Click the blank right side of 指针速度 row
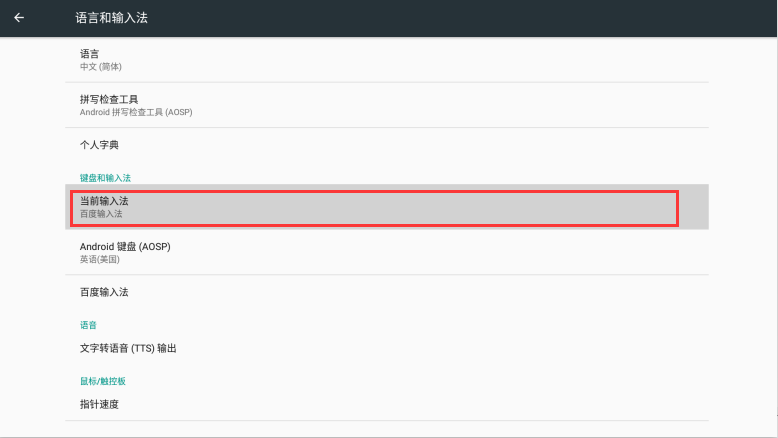The image size is (778, 438). (x=500, y=404)
